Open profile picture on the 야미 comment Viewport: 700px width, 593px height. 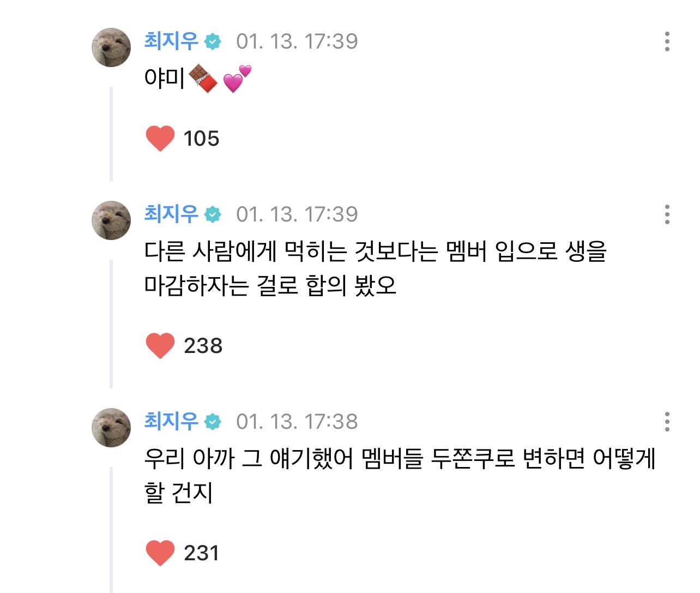pyautogui.click(x=111, y=47)
